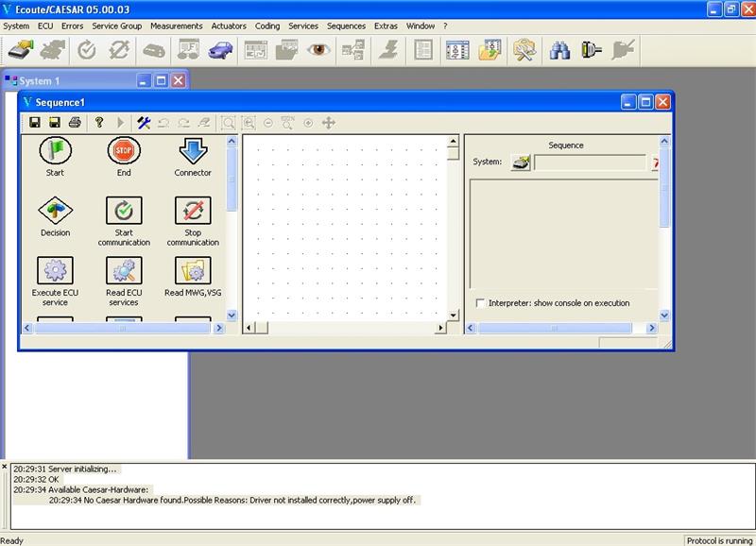Choose the Decision block
The width and height of the screenshot is (756, 546).
[x=55, y=211]
